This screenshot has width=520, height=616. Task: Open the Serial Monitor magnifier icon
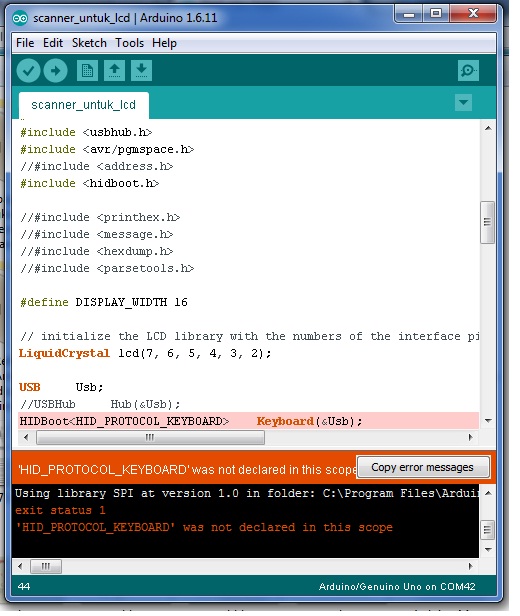click(468, 71)
